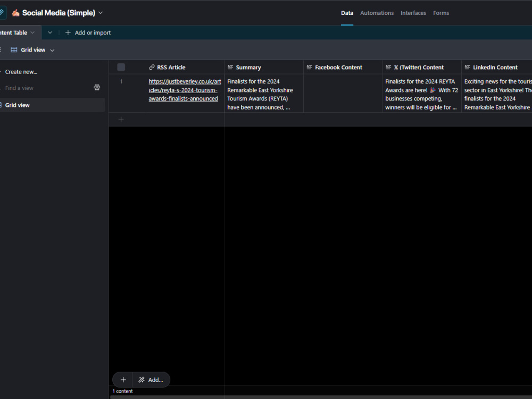Screen dimensions: 532x399
Task: Tick the select-all checkbox in header row
Action: point(121,67)
